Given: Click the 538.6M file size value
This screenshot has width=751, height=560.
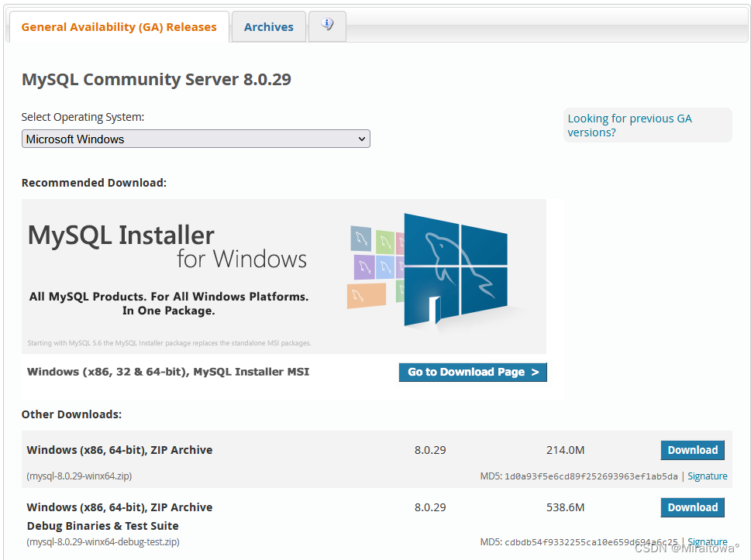Looking at the screenshot, I should coord(565,507).
